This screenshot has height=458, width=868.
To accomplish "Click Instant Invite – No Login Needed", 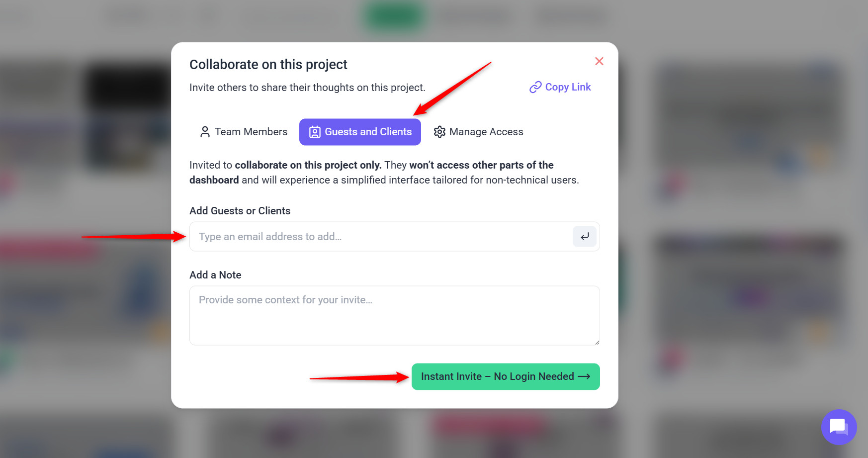I will point(497,376).
